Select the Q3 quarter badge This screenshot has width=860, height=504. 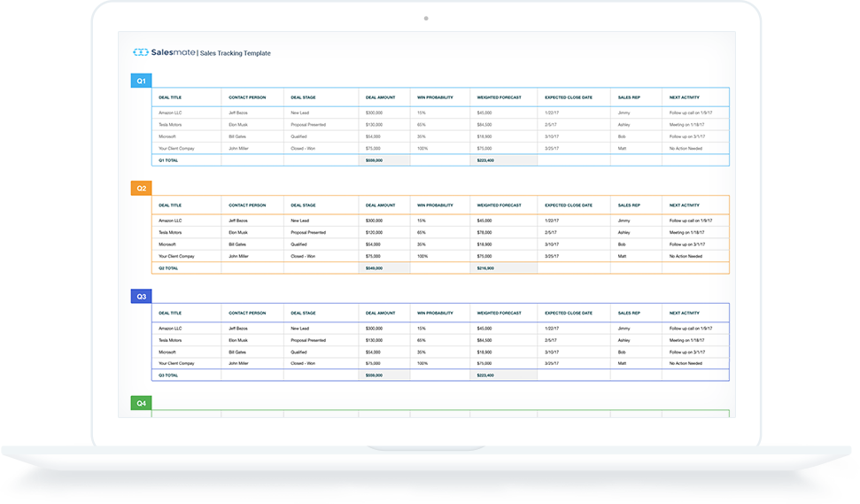(141, 296)
